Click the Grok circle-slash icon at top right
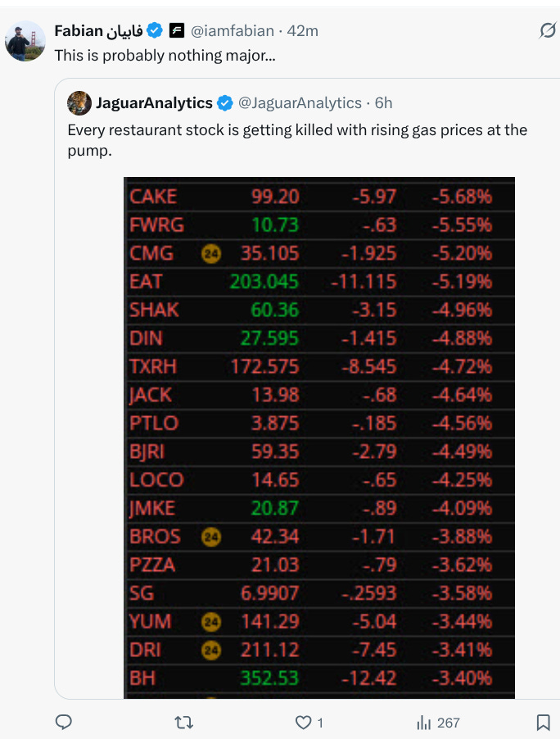560x739 pixels. click(547, 30)
